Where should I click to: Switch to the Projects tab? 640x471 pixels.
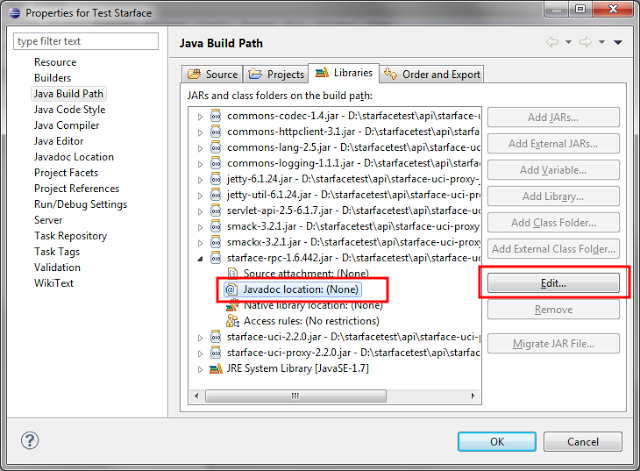(276, 74)
